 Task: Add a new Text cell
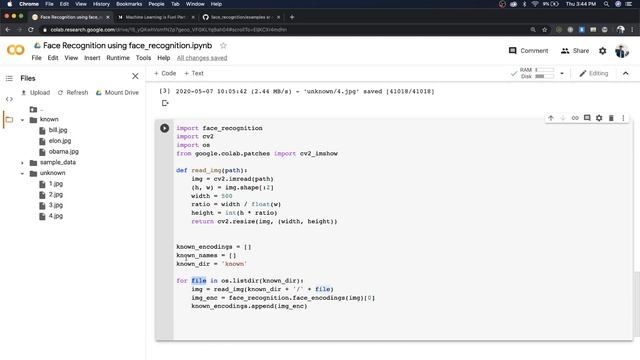pyautogui.click(x=193, y=73)
